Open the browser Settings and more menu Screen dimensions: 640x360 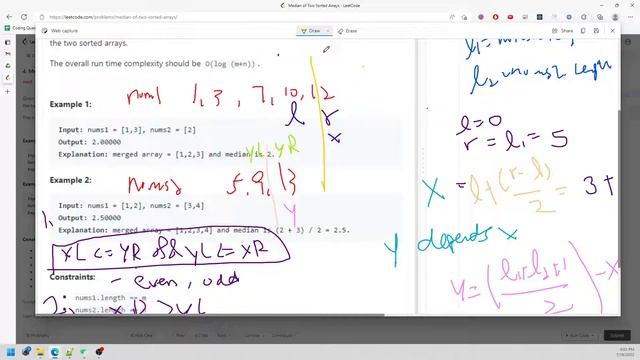coord(630,17)
